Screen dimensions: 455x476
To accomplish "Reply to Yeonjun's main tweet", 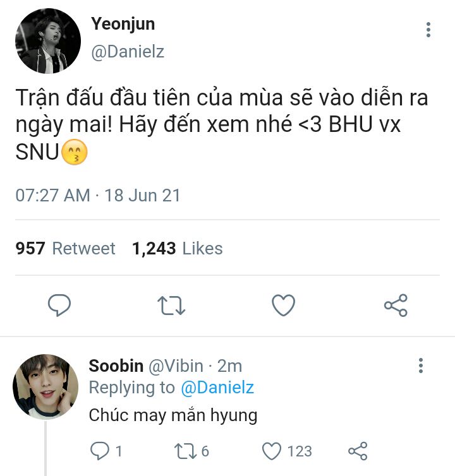I will [59, 306].
